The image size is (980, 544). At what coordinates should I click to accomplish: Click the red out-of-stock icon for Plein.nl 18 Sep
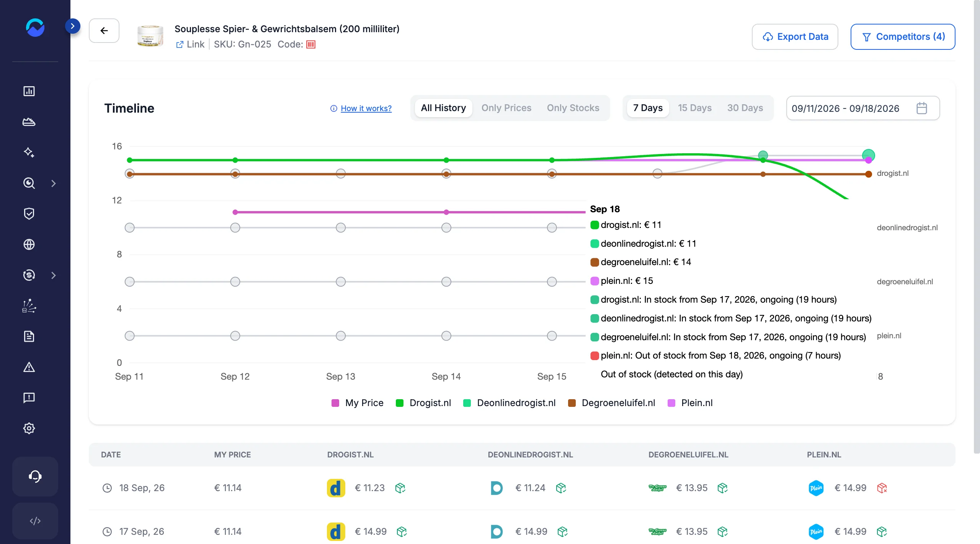point(882,488)
